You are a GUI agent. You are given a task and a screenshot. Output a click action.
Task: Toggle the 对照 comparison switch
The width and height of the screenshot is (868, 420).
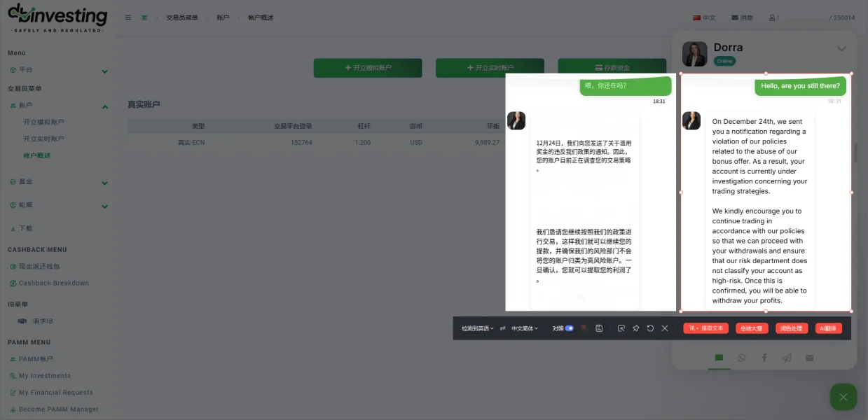[570, 328]
